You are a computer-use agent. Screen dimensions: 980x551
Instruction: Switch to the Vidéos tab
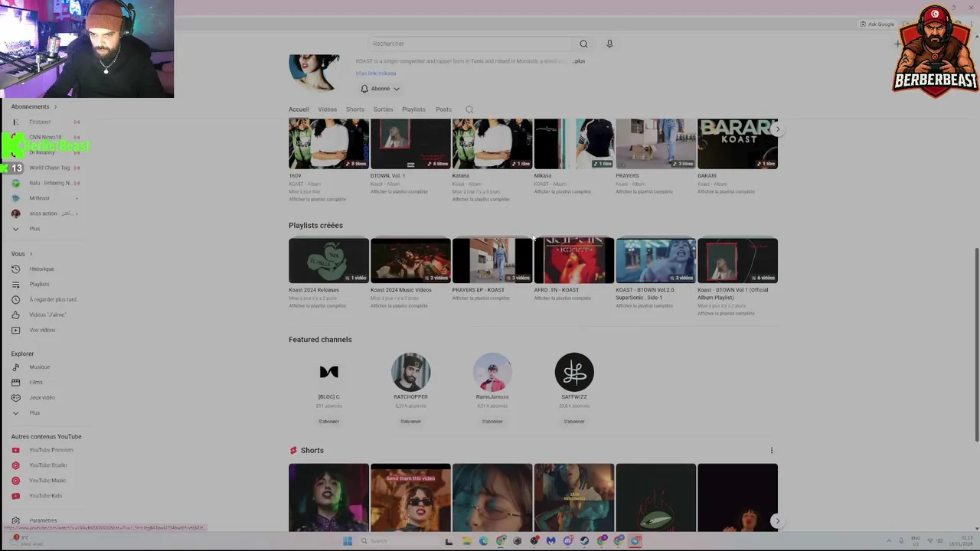click(x=327, y=109)
